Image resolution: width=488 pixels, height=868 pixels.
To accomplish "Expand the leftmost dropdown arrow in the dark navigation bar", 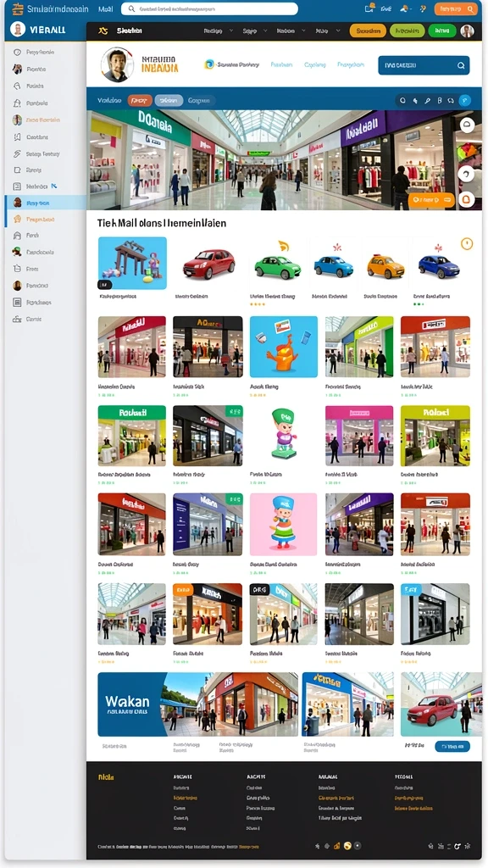I will coord(230,31).
